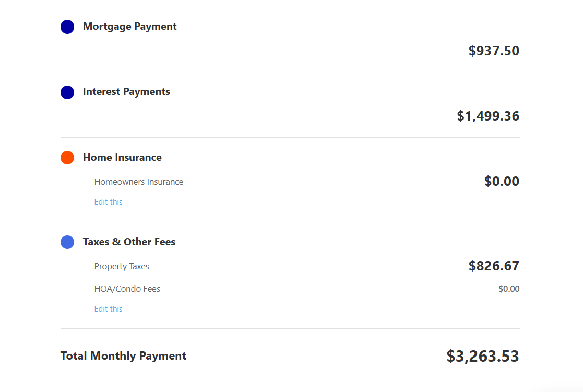
Task: Select the Interest Payments heading
Action: (126, 92)
